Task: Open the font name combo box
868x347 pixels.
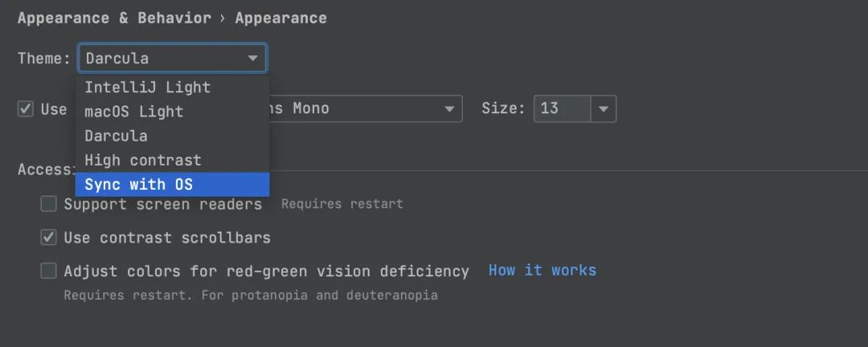Action: point(362,108)
